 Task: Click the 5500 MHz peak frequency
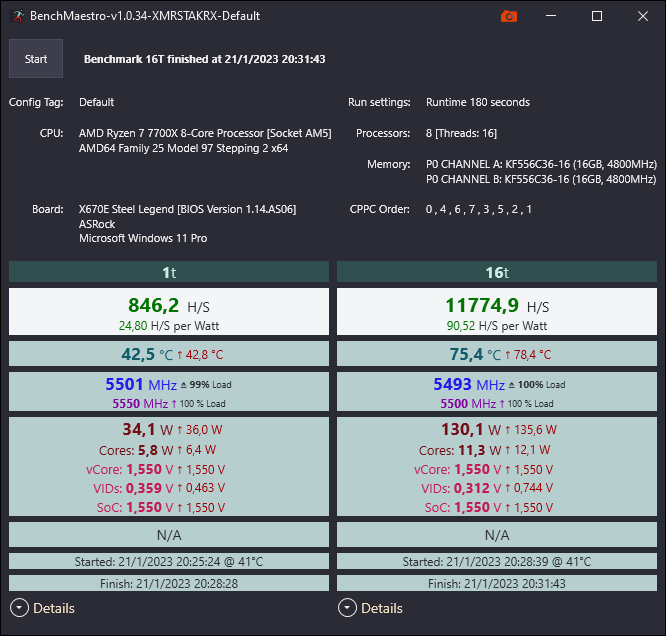click(x=468, y=403)
